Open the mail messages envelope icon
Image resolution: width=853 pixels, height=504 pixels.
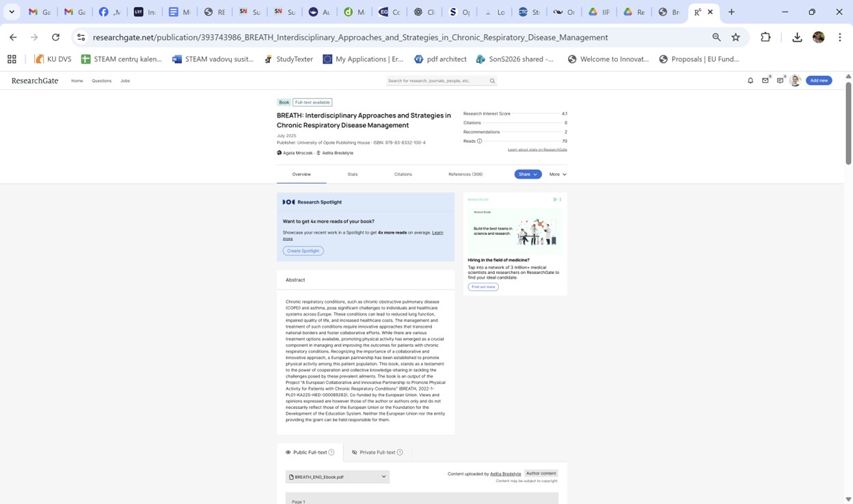click(766, 81)
